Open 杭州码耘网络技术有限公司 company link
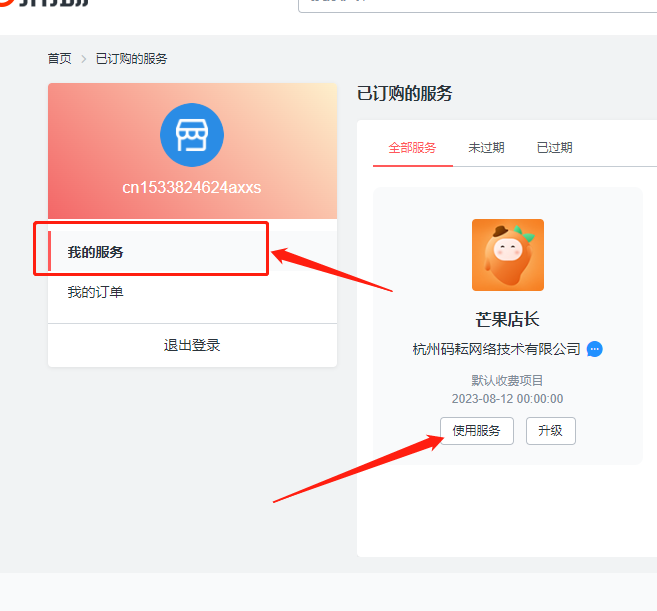 [x=496, y=349]
